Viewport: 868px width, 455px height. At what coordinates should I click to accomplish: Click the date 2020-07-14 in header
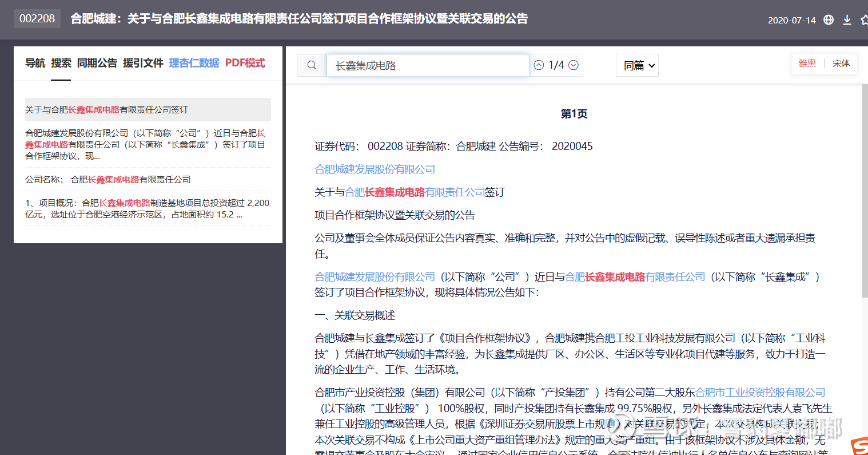[x=792, y=20]
